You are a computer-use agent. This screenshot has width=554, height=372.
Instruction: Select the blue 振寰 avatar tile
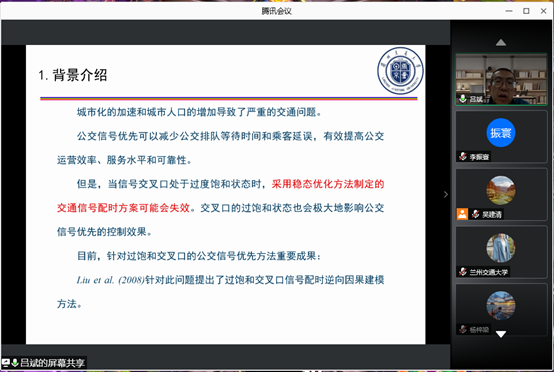[x=501, y=132]
